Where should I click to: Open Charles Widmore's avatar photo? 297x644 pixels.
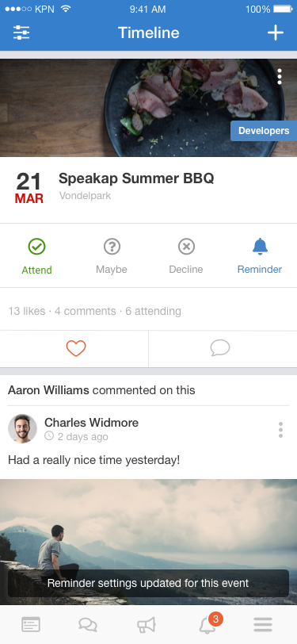[x=22, y=428]
